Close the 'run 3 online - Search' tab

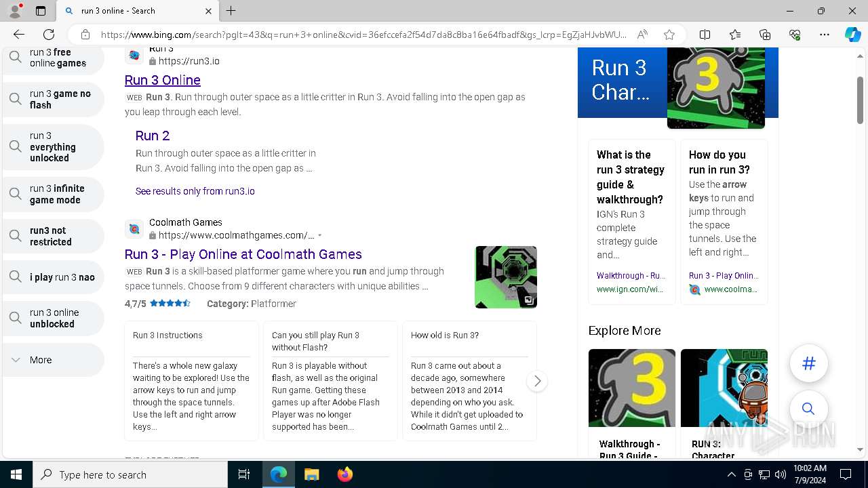pyautogui.click(x=208, y=11)
